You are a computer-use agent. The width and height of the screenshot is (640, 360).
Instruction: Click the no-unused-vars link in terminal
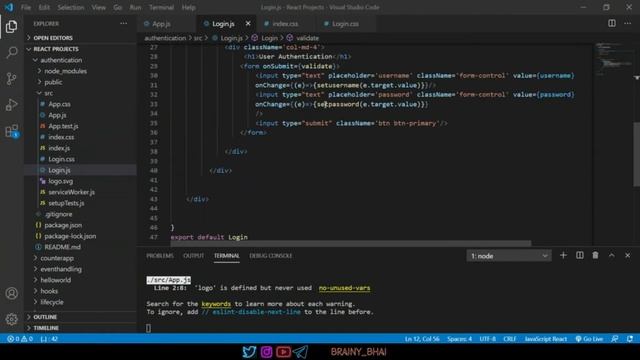point(344,288)
